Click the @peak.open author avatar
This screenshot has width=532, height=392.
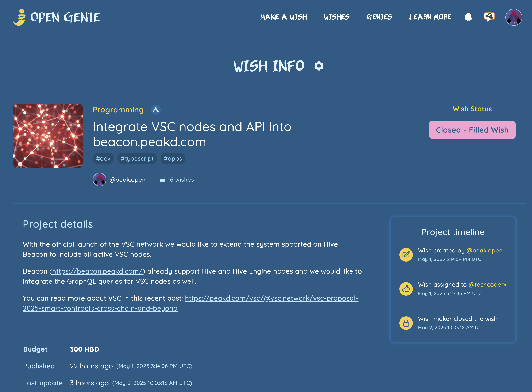coord(100,180)
